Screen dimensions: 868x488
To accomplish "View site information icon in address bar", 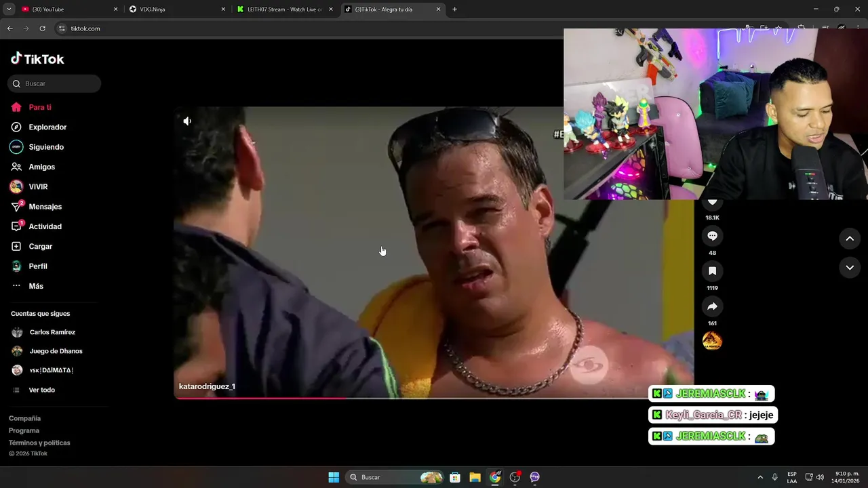I will (62, 28).
